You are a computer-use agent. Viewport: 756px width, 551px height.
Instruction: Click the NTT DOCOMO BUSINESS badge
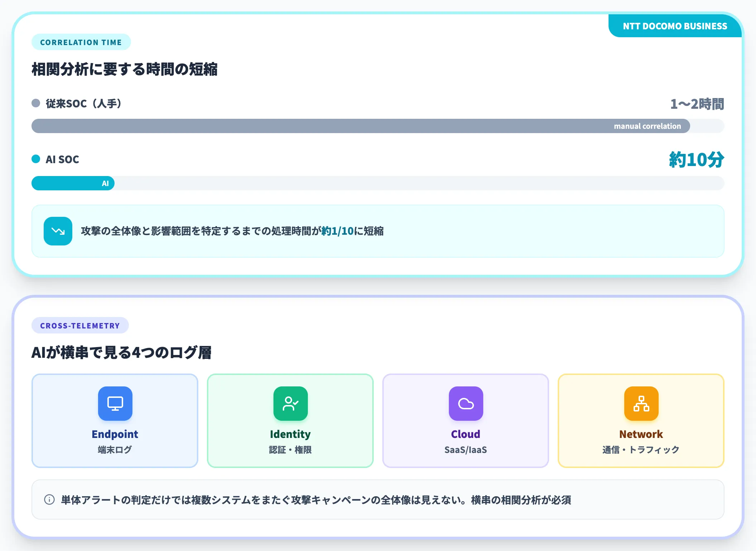point(675,26)
